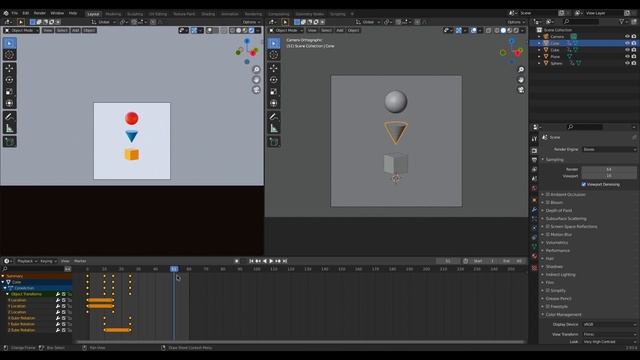Hide the Cube object in outliner
Screen dimensions: 640x360
[x=627, y=50]
